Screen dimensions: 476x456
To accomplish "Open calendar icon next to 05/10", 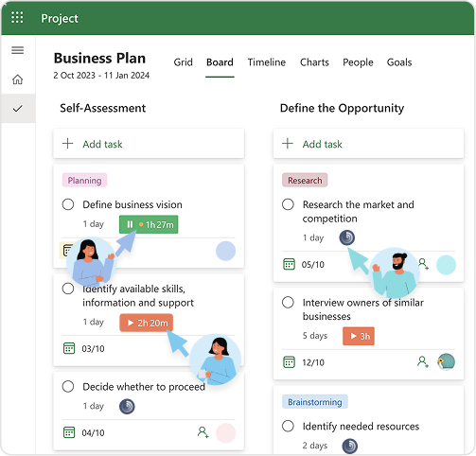I will (289, 264).
